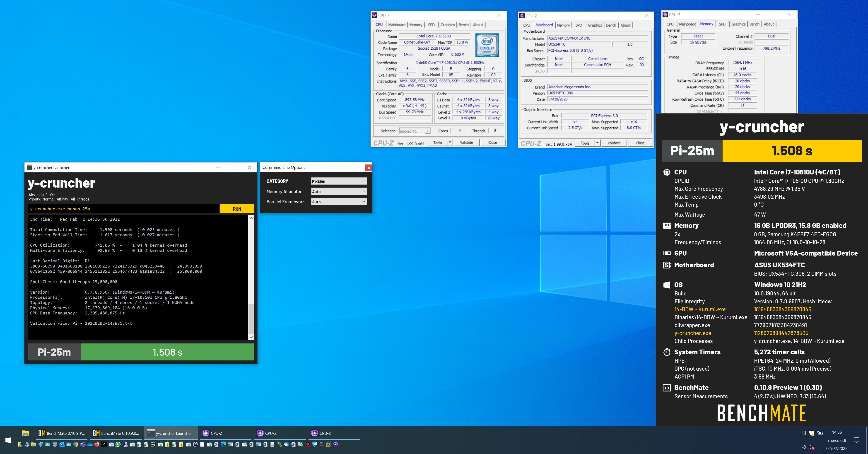
Task: Open BenchMate 0.10.9.0... taskbar button
Action: coord(116,433)
